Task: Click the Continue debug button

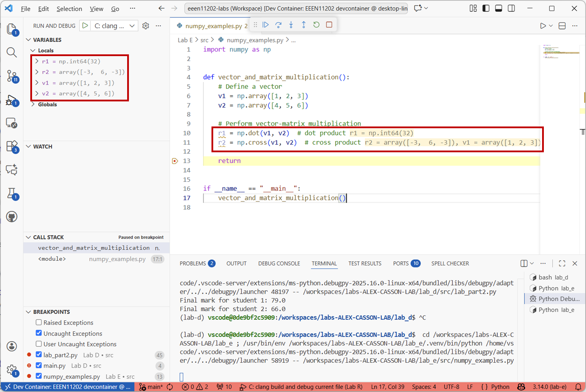Action: (x=265, y=25)
